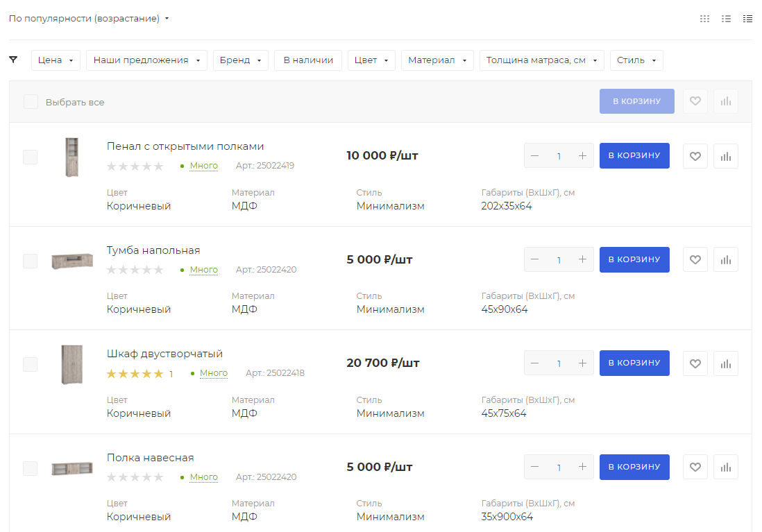The width and height of the screenshot is (762, 532).
Task: Add Пенал с открытыми полками to cart
Action: coord(634,155)
